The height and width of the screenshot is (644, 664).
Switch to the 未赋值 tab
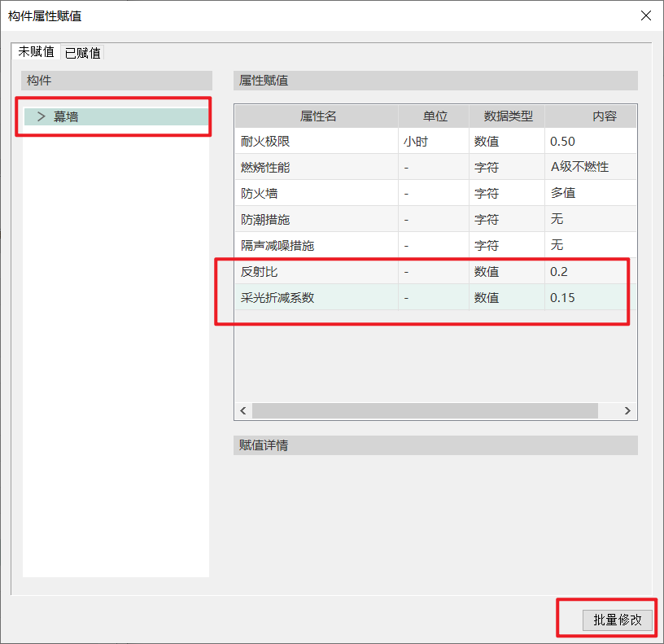(x=36, y=51)
